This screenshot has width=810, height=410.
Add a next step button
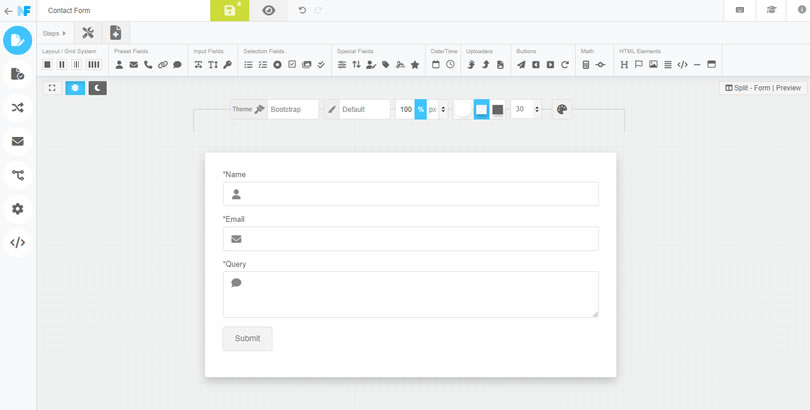pos(550,65)
